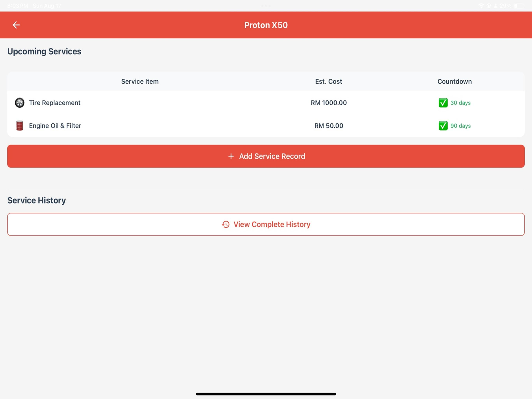Tap the home indicator bar at bottom
The image size is (532, 399).
[x=266, y=394]
